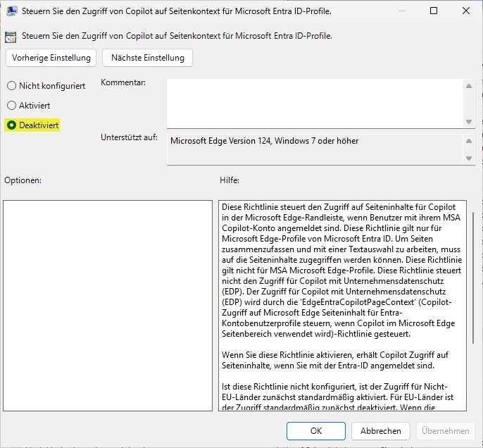Click the 'Hilfe:' label
This screenshot has width=483, height=448.
[230, 180]
